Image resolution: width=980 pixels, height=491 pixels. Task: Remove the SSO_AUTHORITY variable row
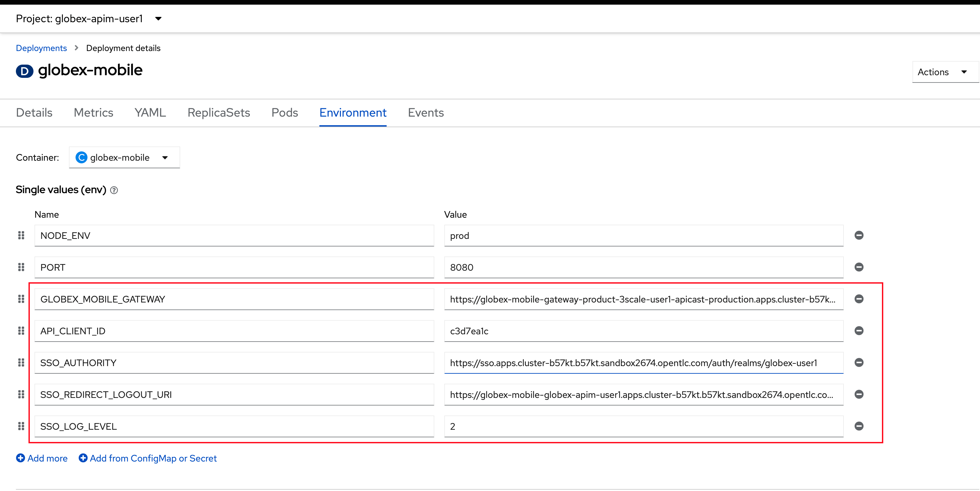point(859,362)
